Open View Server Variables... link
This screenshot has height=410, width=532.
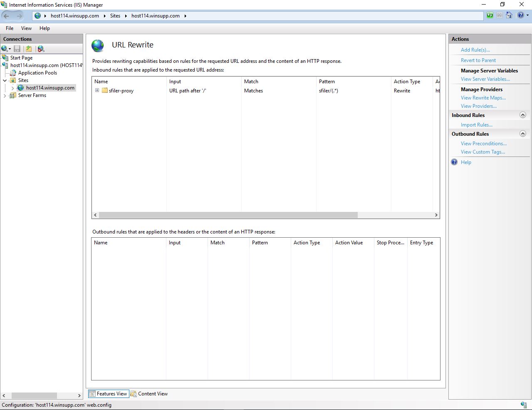point(485,79)
